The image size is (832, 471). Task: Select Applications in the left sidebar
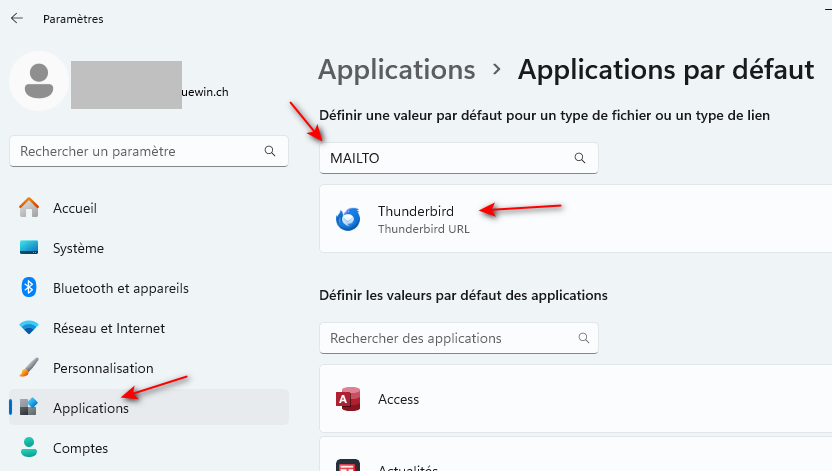(x=91, y=408)
